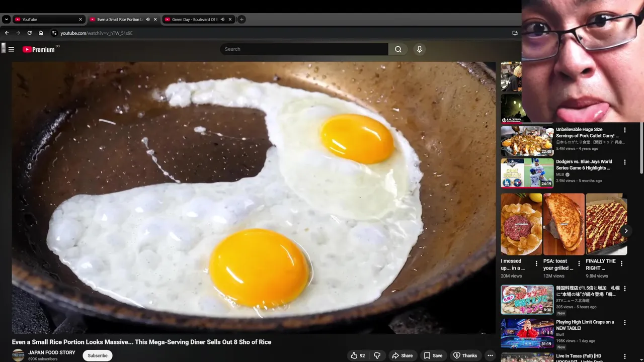Save the video to a playlist

point(433,355)
